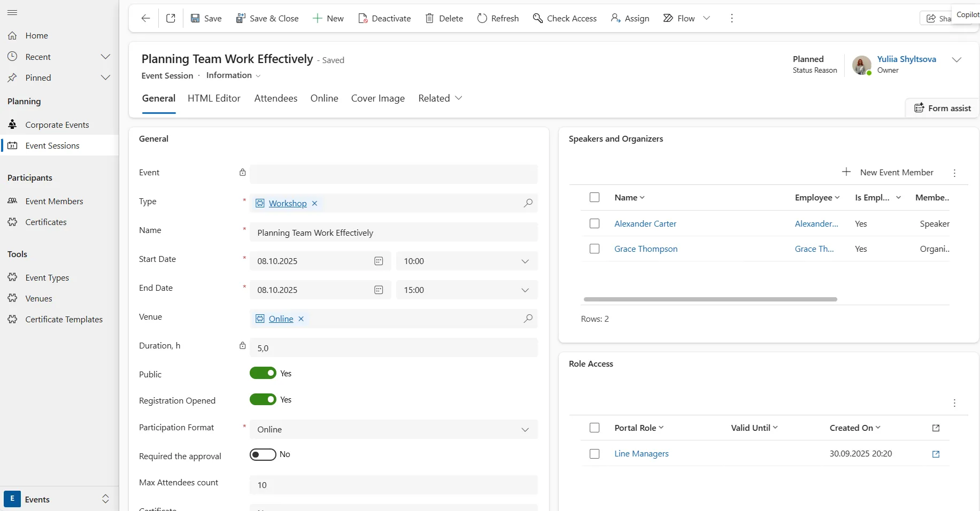Turn off the Public toggle
This screenshot has width=980, height=511.
[263, 373]
